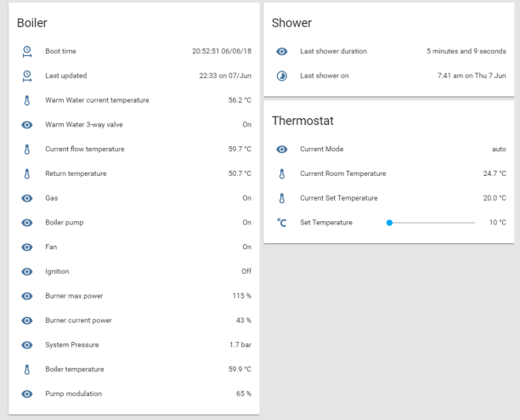Open the Ignition entity row
Viewport: 520px width, 420px height.
(59, 271)
